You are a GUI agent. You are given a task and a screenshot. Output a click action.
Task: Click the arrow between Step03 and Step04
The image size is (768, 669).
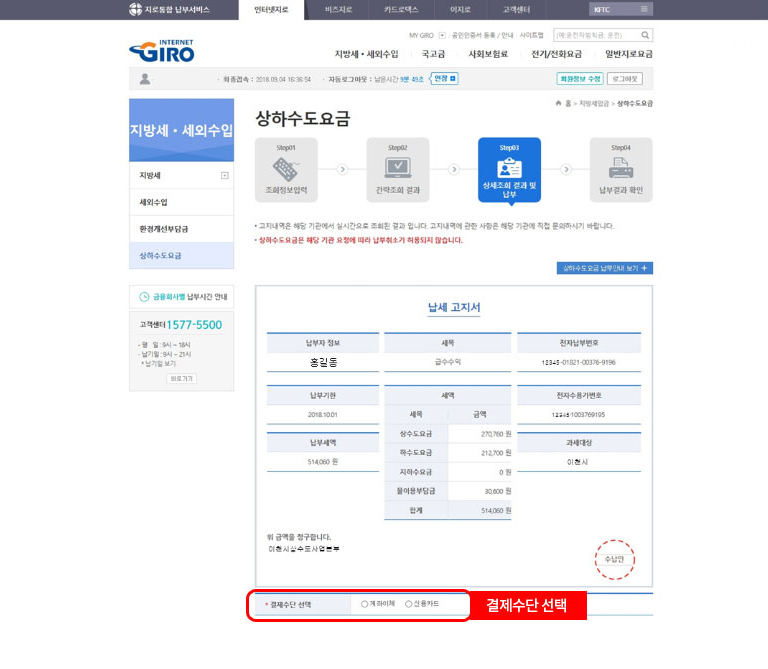tap(566, 169)
